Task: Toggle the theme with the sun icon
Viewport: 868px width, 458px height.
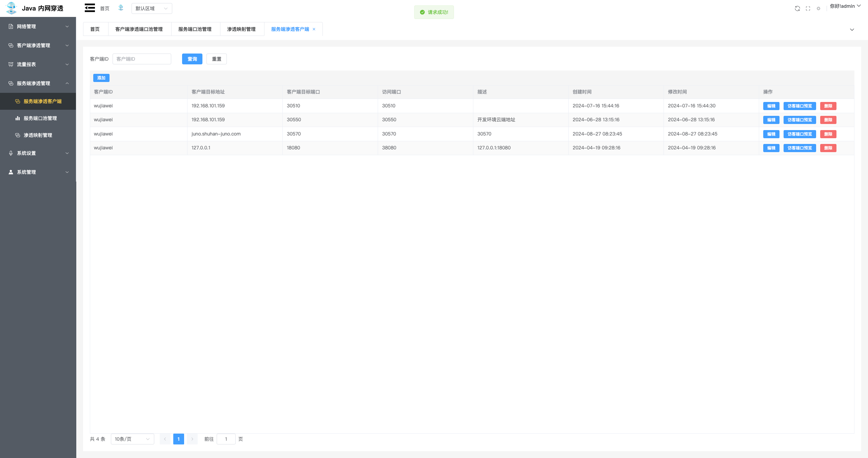Action: point(818,8)
